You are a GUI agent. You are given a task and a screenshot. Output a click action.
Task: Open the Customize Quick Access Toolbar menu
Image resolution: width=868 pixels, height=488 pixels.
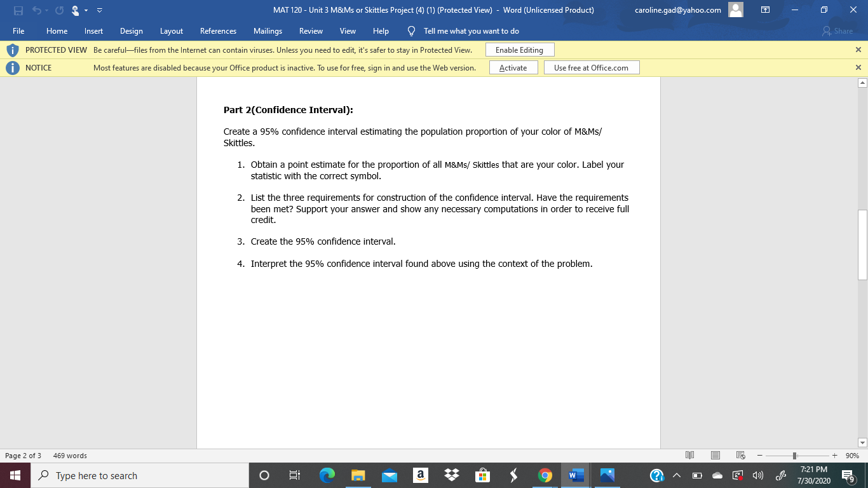point(99,10)
